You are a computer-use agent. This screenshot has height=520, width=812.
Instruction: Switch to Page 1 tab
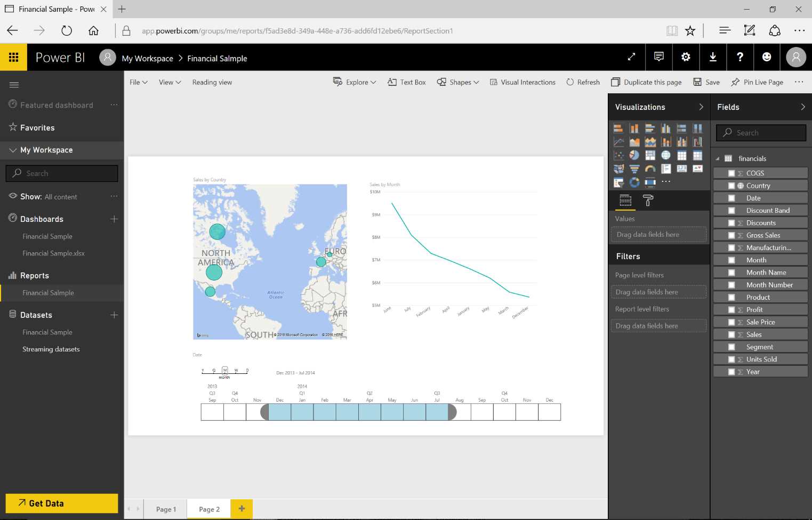coord(166,509)
